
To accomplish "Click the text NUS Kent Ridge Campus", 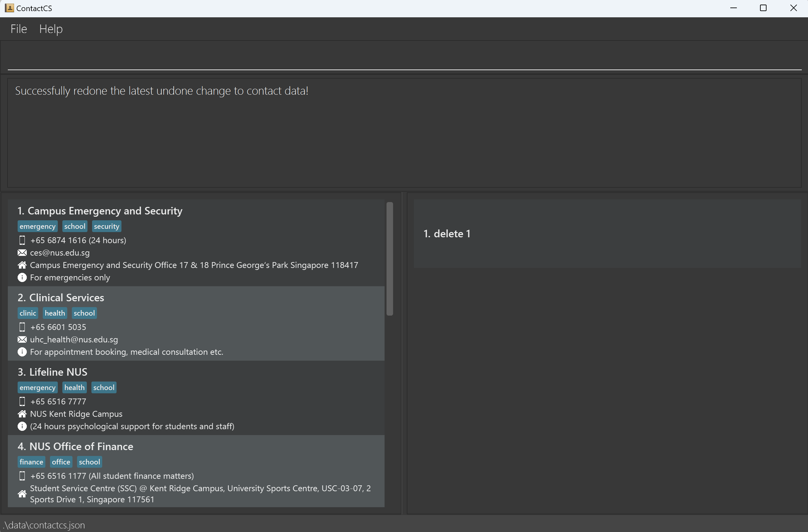I will pos(76,414).
